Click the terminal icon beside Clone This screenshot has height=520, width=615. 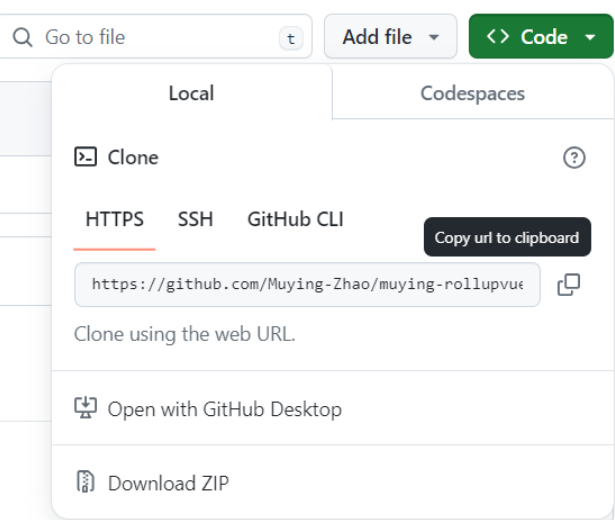86,157
